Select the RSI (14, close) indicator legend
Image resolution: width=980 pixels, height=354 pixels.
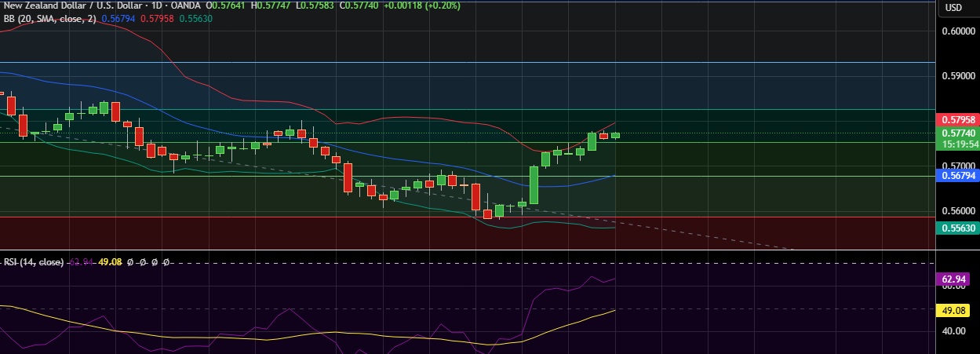click(x=34, y=262)
